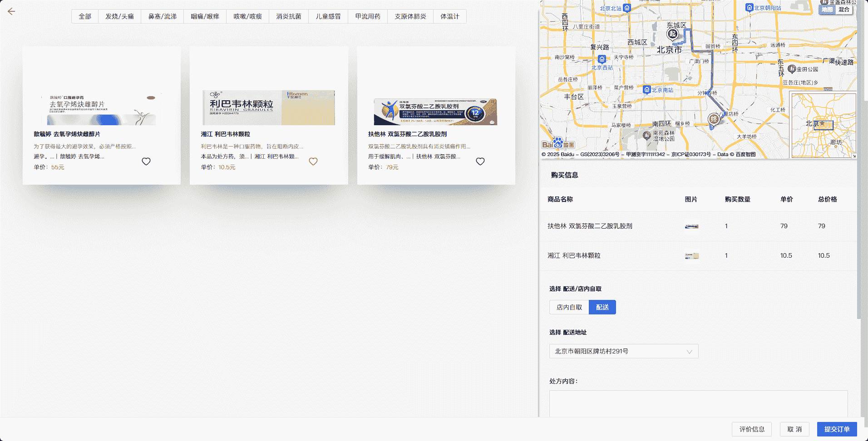The height and width of the screenshot is (441, 868).
Task: Click the route end marker 终 on map
Action: pyautogui.click(x=714, y=119)
